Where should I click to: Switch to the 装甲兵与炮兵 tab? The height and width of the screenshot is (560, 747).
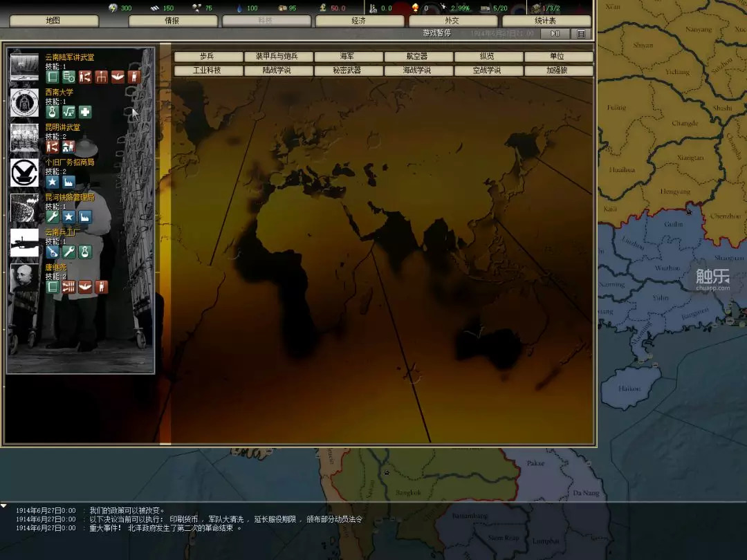click(x=277, y=56)
